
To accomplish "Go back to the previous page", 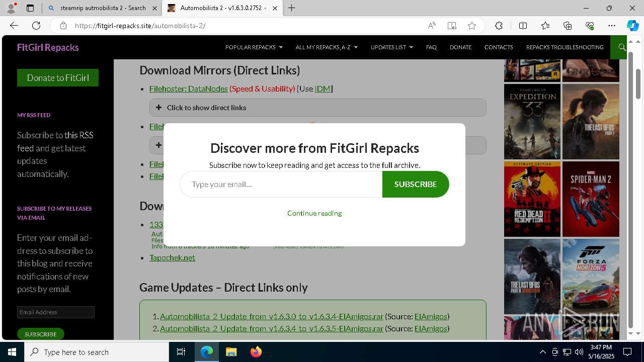I will click(14, 26).
